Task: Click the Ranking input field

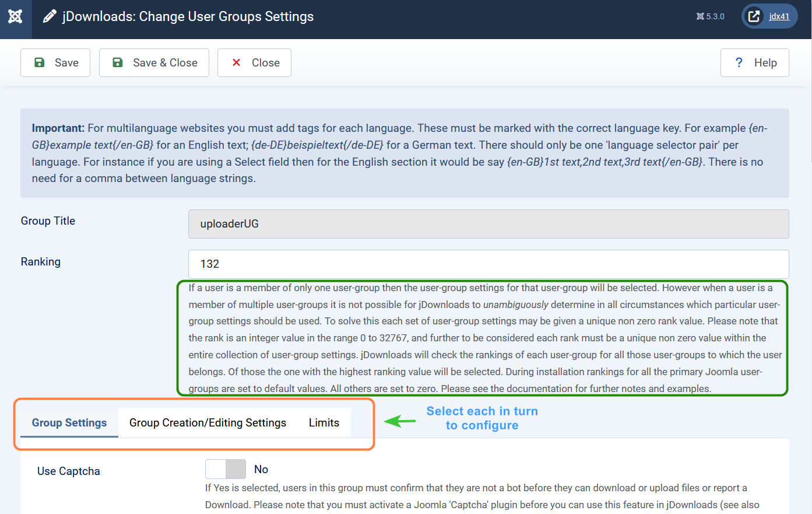Action: [x=488, y=264]
